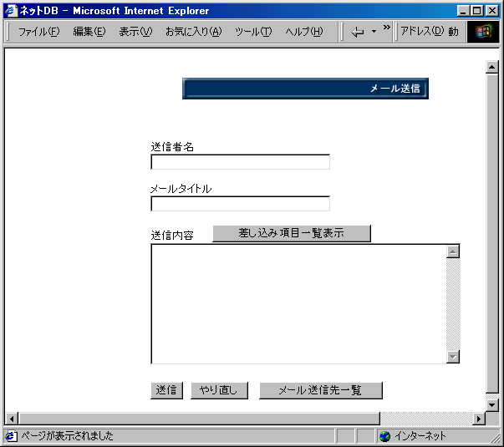Screen dimensions: 504x447
Task: Click the horizontal scroll left arrow
Action: [12, 419]
